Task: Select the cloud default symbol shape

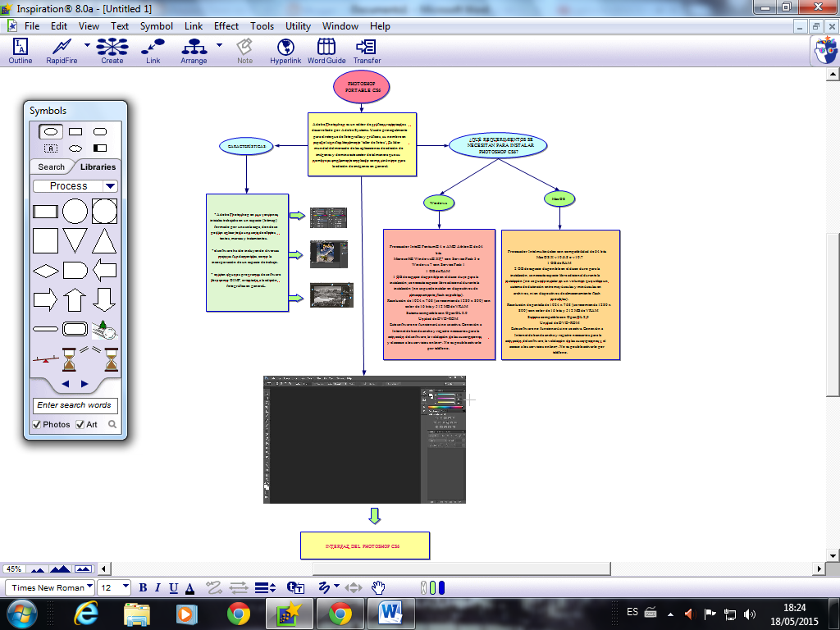Action: click(75, 148)
